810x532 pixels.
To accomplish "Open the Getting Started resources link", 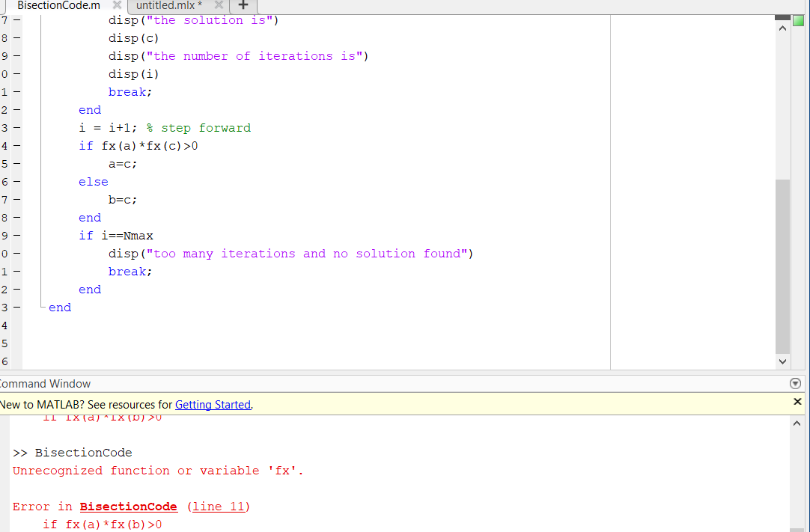I will tap(213, 404).
